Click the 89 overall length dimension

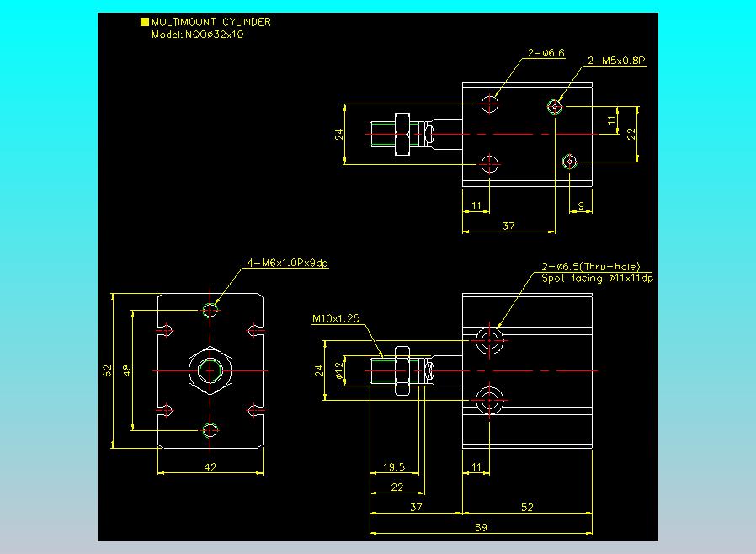481,528
